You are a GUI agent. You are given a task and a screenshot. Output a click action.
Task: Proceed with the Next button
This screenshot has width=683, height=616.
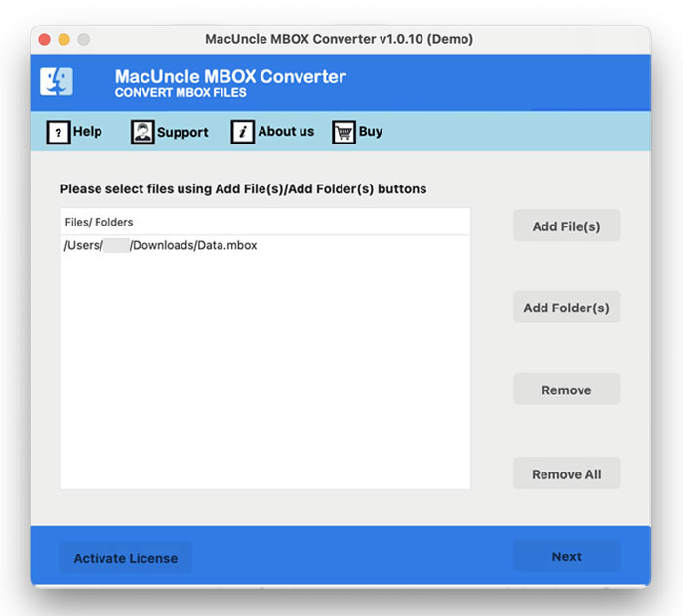566,556
